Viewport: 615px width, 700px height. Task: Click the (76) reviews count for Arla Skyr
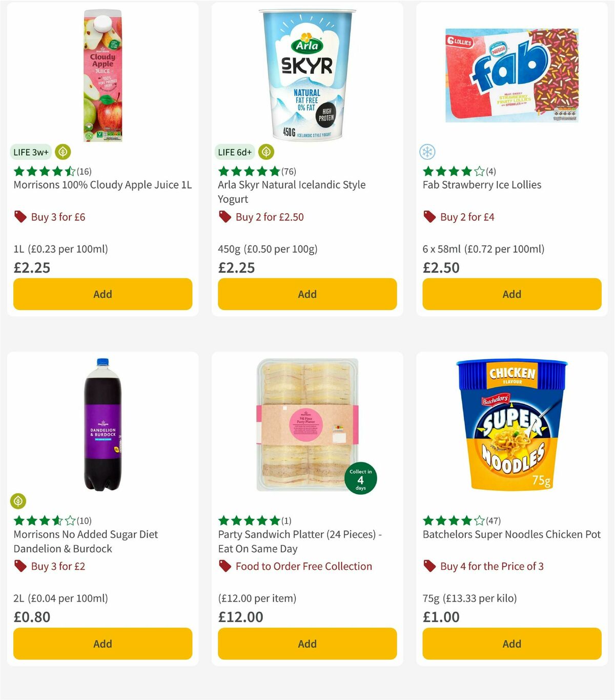[x=289, y=171]
